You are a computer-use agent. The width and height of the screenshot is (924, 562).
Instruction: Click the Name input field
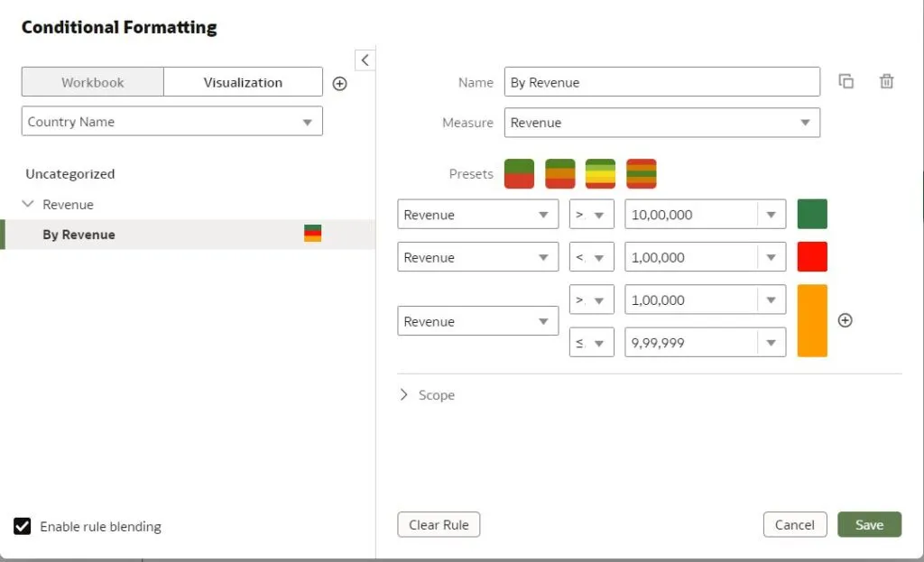pos(661,82)
